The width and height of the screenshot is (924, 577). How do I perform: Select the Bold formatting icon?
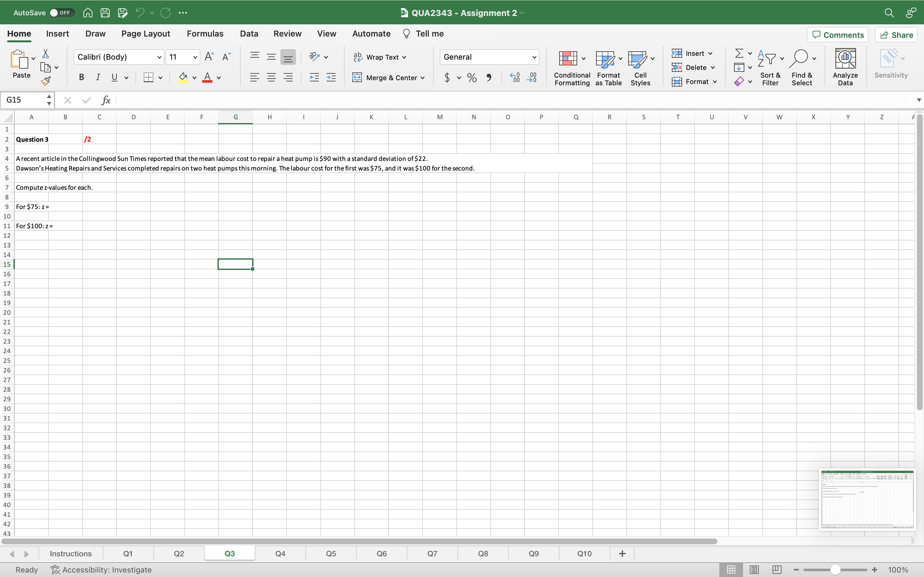(81, 78)
